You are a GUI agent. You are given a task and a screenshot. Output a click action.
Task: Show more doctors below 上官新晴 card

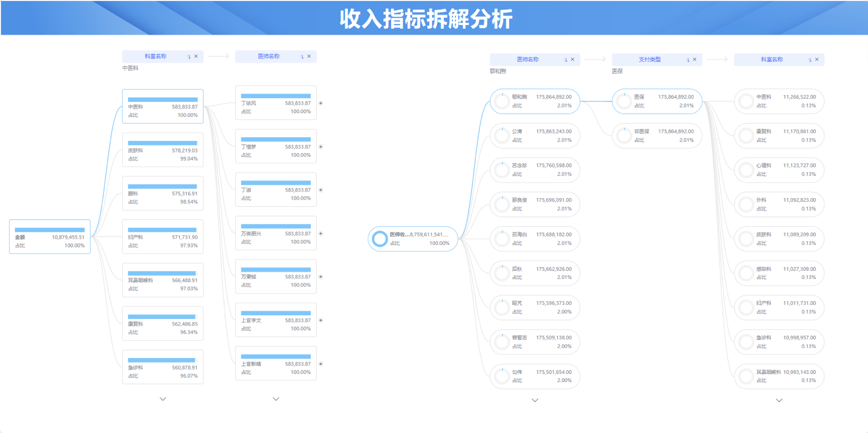[x=276, y=399]
